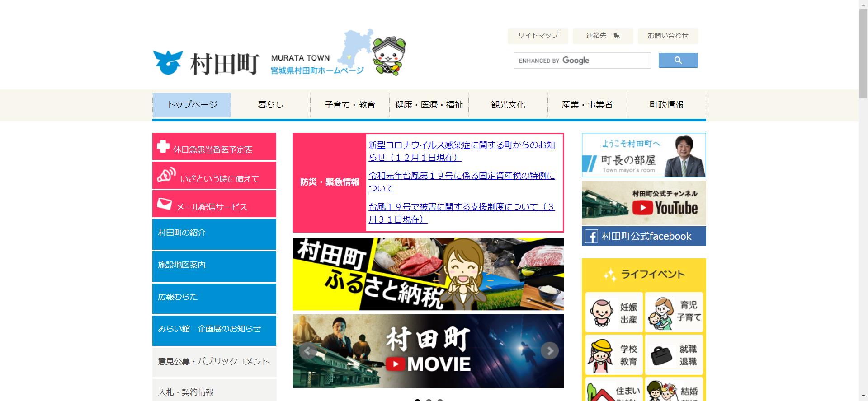Open the YouTube official channel banner

[x=643, y=203]
